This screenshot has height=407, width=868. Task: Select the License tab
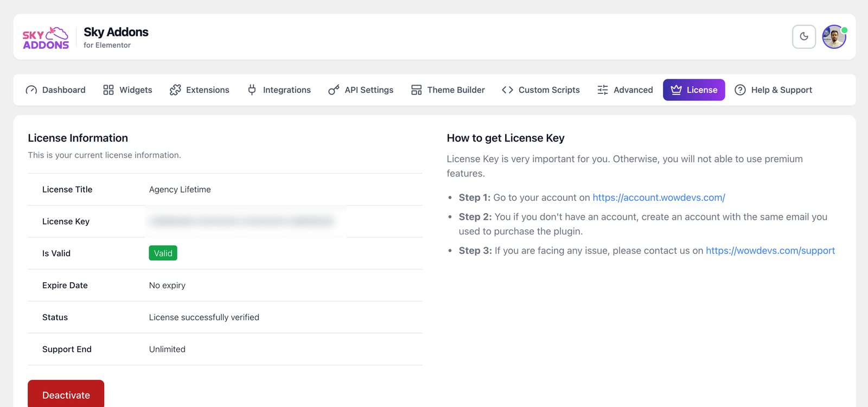[694, 90]
